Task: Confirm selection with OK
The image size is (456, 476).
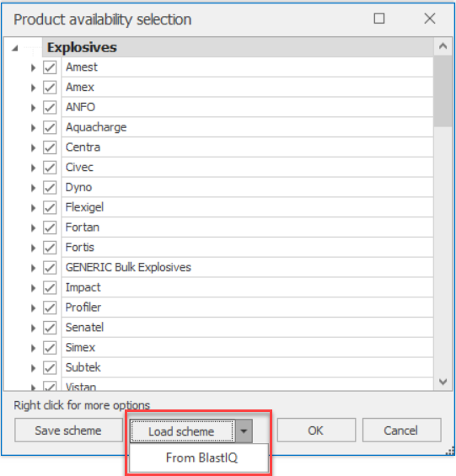Action: 316,431
